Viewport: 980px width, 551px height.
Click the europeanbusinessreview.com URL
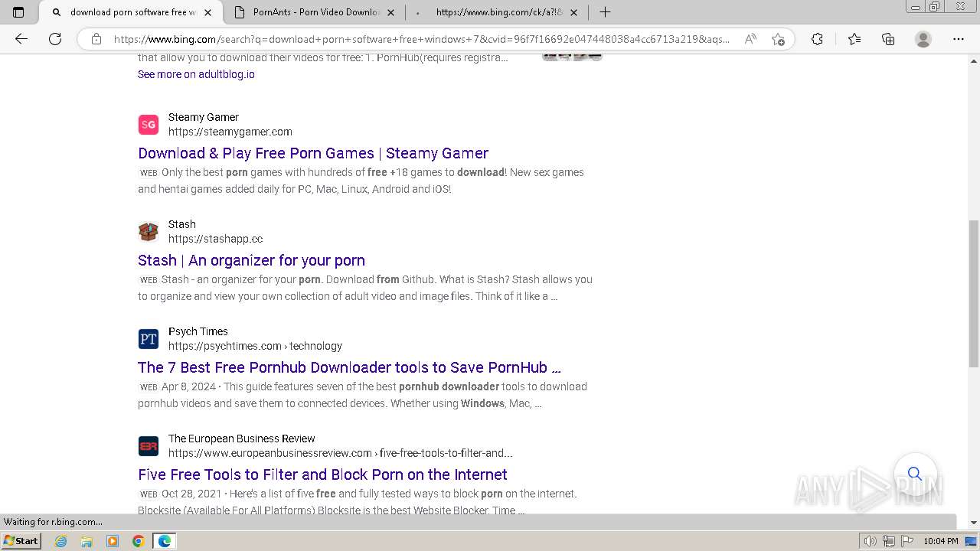pos(341,453)
